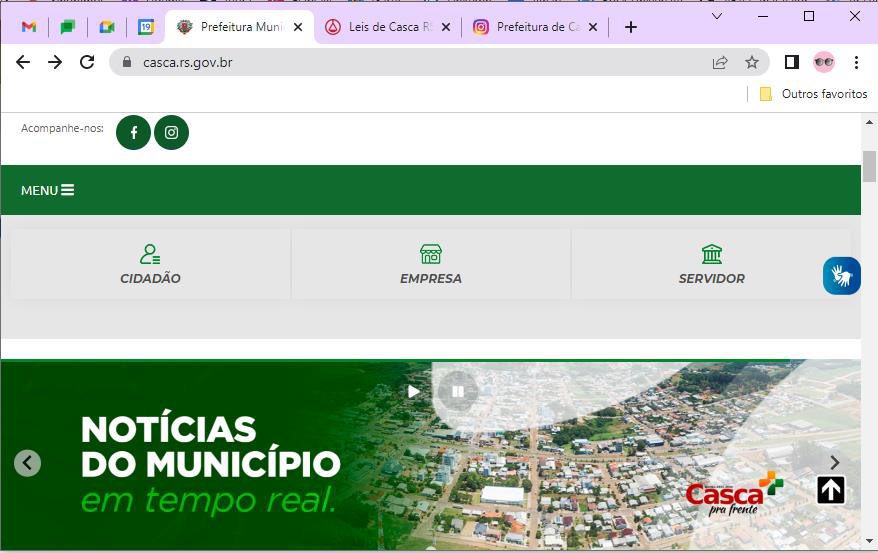Visit the Prefeitura Facebook page

point(133,133)
